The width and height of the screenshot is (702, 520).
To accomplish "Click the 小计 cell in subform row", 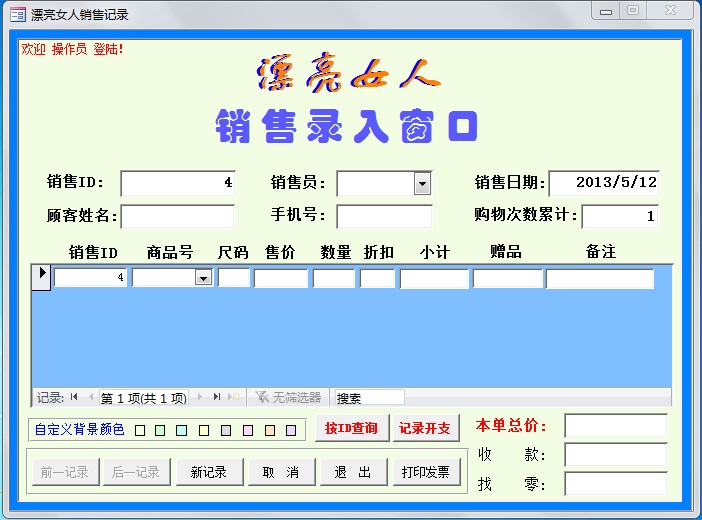I will point(434,278).
